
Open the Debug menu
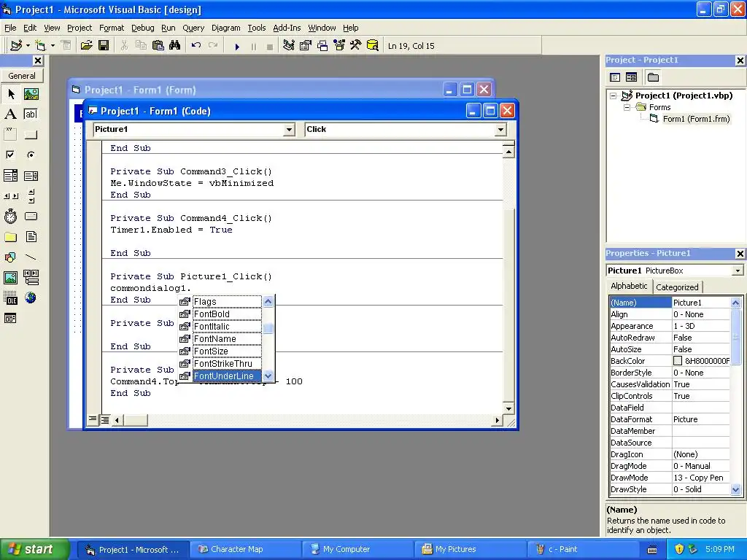click(x=142, y=28)
